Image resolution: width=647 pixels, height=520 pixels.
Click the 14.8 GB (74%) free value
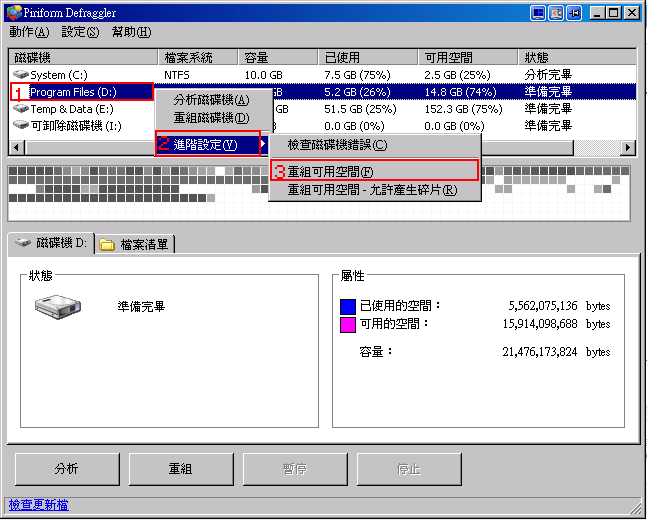pyautogui.click(x=460, y=92)
